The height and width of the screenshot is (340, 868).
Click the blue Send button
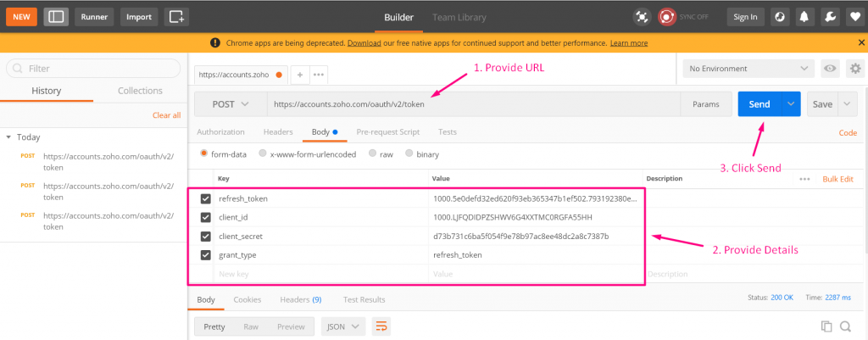coord(759,104)
